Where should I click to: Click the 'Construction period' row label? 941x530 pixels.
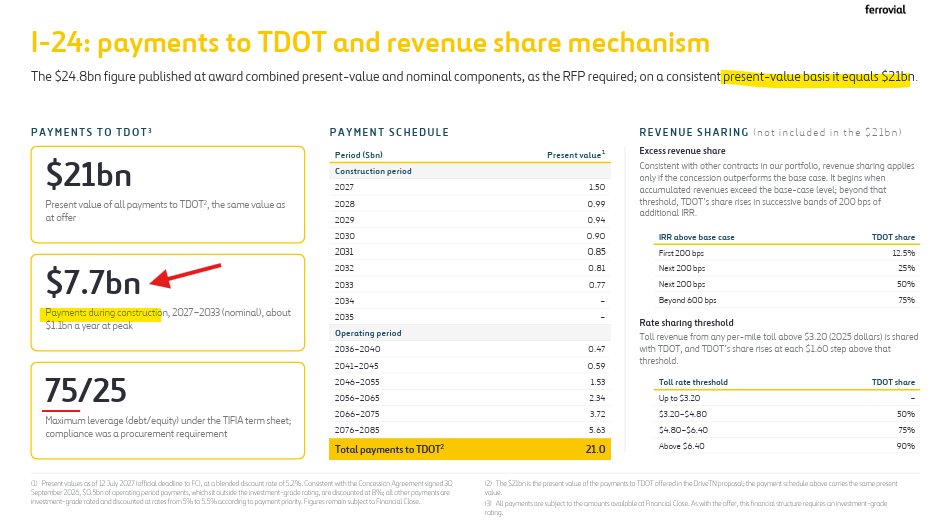pyautogui.click(x=373, y=171)
